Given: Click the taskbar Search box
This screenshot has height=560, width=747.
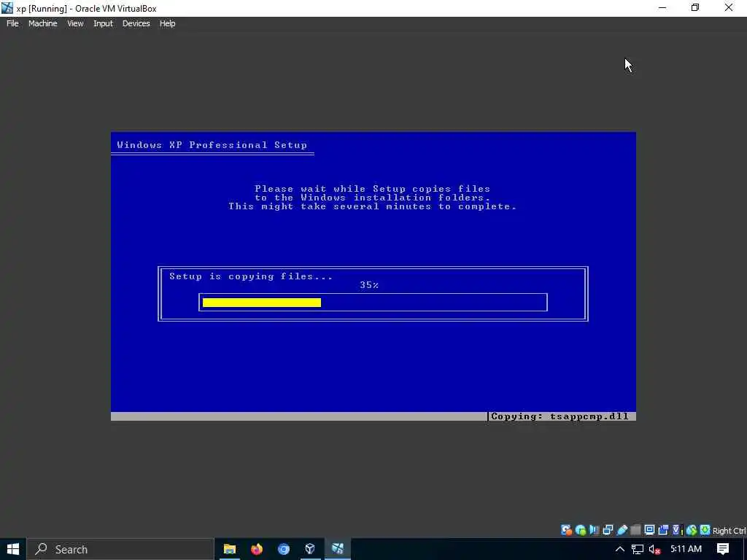Looking at the screenshot, I should click(120, 549).
